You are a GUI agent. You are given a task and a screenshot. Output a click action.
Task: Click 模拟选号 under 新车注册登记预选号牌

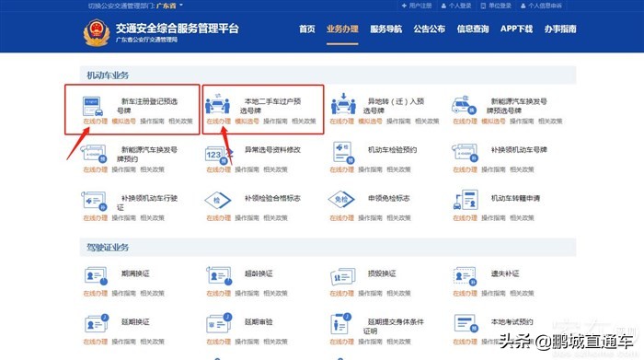click(123, 122)
